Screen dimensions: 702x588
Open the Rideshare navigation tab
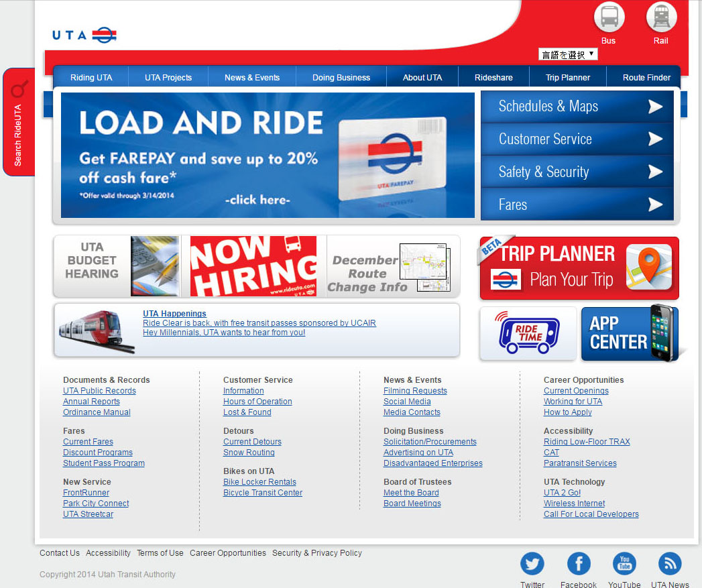[494, 77]
